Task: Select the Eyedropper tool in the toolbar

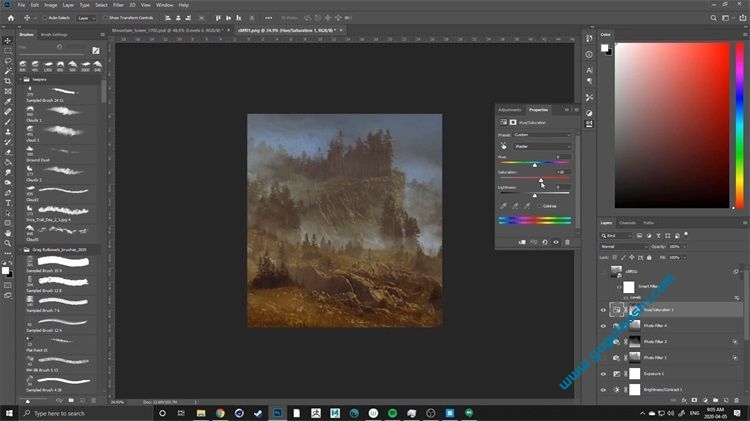Action: tap(8, 101)
